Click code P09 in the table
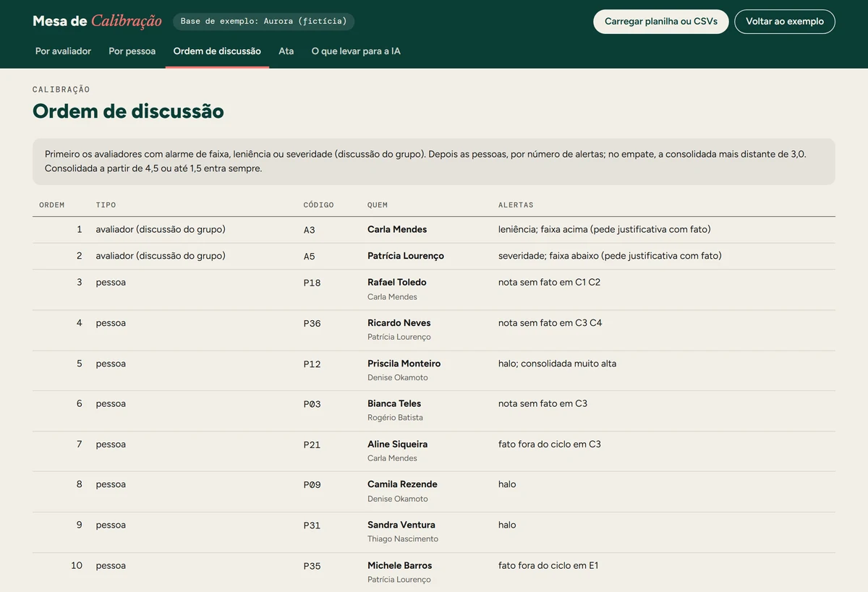 (312, 485)
